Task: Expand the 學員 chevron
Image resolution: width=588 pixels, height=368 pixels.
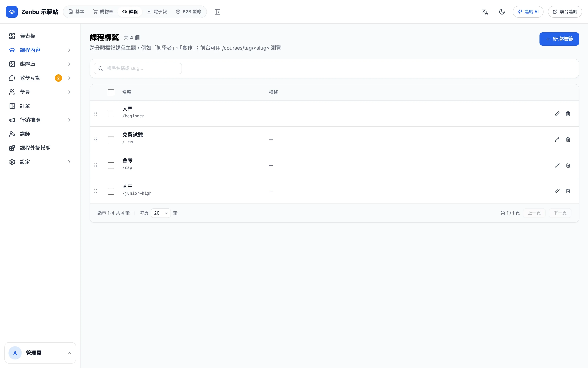Action: click(69, 92)
